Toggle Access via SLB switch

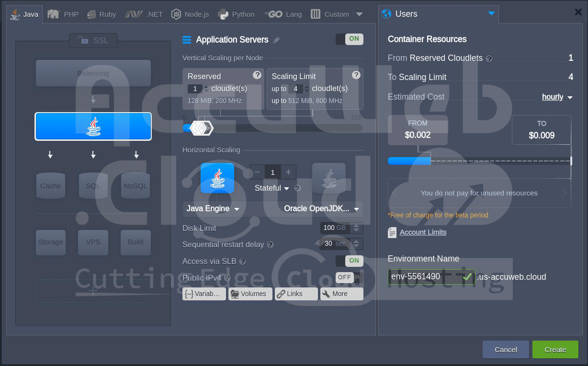point(350,261)
